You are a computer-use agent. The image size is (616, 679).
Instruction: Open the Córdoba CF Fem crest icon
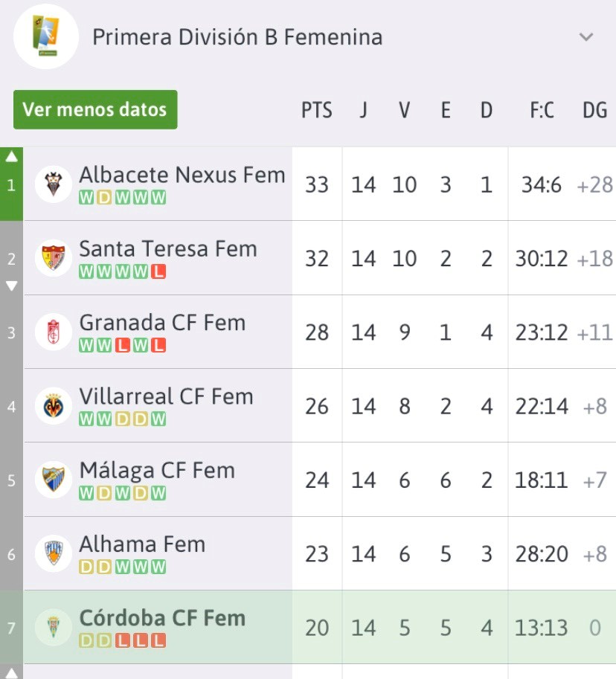pyautogui.click(x=54, y=628)
